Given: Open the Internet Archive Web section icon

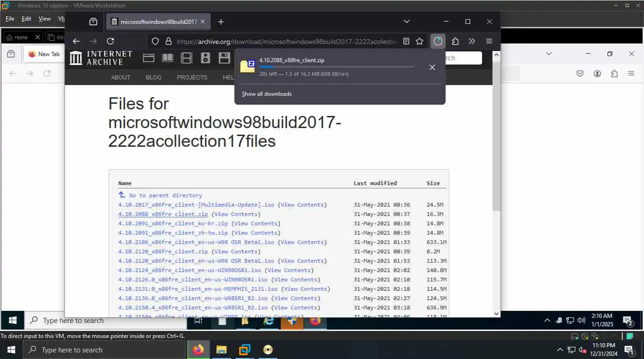Looking at the screenshot, I should pyautogui.click(x=149, y=58).
